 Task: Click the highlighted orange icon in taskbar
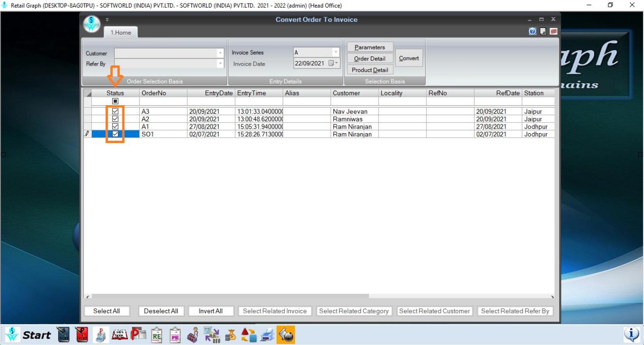click(285, 335)
